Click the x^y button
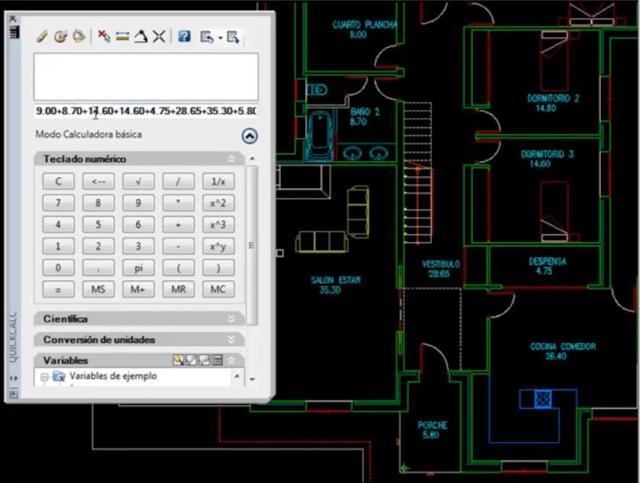The width and height of the screenshot is (640, 483). point(218,246)
